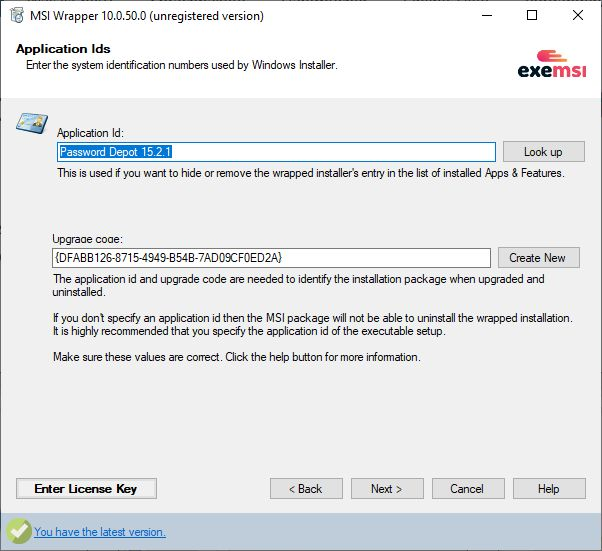602x551 pixels.
Task: Click the 'Application Ids' page heading
Action: point(63,49)
